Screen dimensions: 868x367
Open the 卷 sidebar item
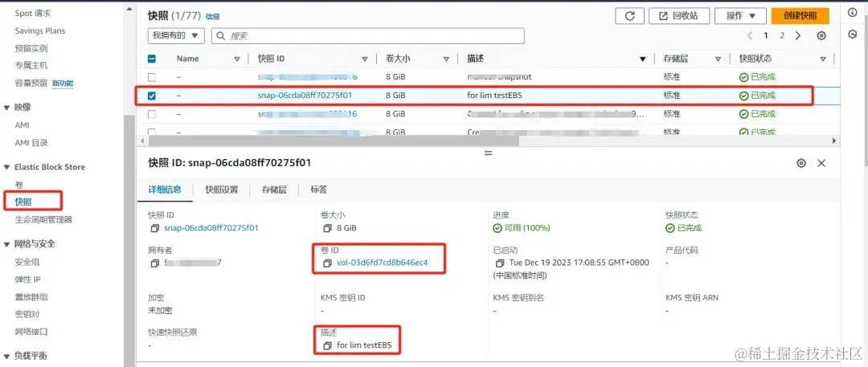[18, 185]
